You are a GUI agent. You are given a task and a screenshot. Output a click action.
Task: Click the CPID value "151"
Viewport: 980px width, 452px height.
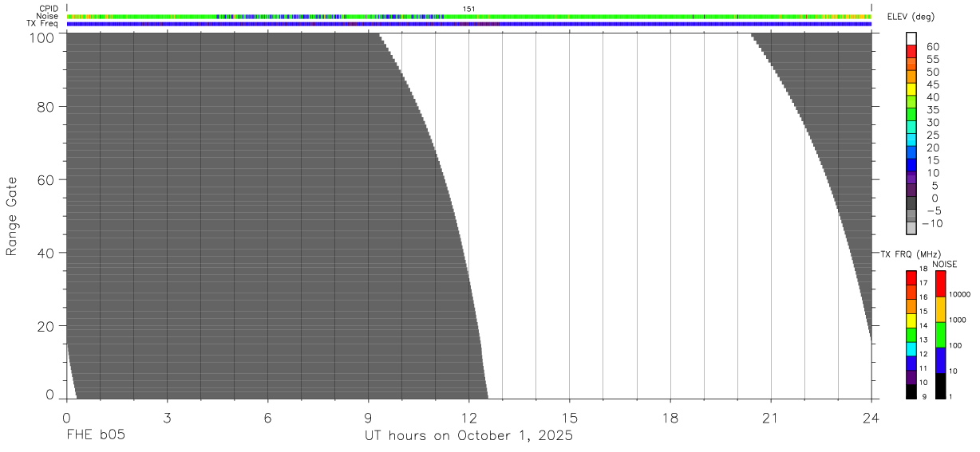tap(469, 9)
